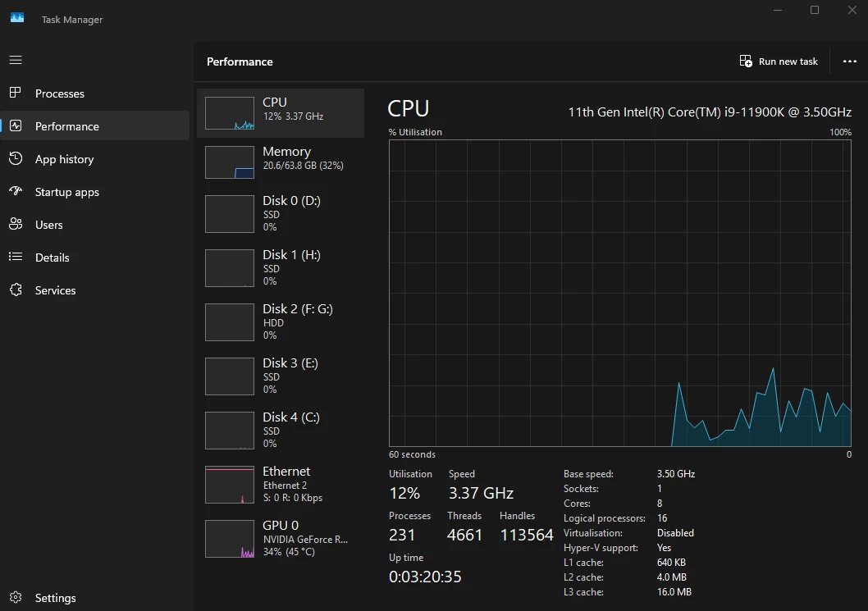The image size is (868, 611).
Task: Click the Disk 2 (F: G:) label
Action: coord(298,309)
